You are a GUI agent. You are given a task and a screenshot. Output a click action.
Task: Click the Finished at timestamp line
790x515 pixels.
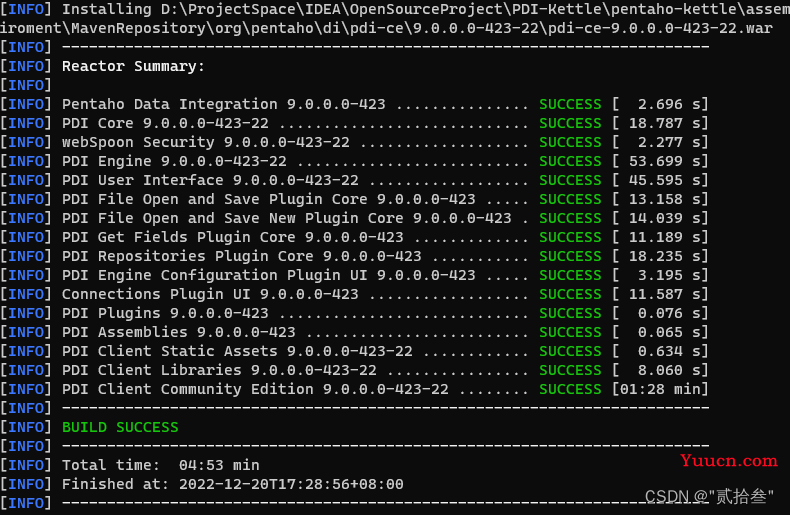pyautogui.click(x=233, y=484)
